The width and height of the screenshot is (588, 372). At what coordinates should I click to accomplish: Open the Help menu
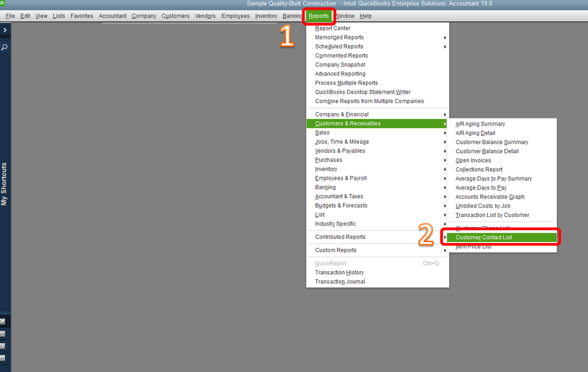[366, 16]
